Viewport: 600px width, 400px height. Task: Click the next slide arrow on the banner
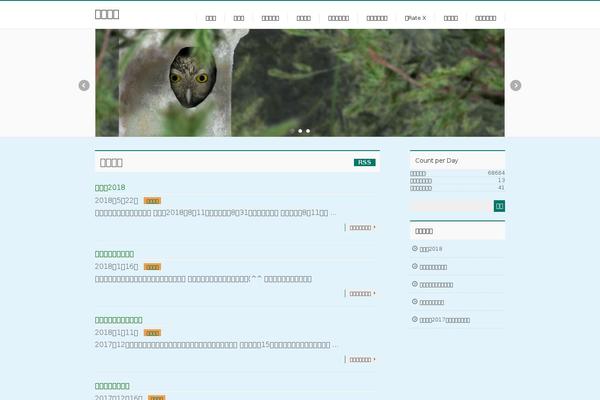[x=515, y=85]
